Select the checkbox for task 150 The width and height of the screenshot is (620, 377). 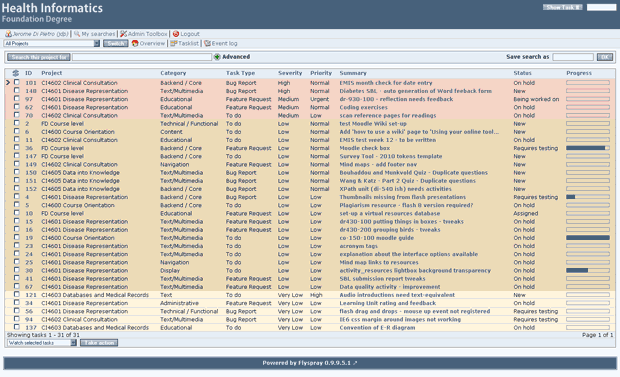[x=17, y=172]
